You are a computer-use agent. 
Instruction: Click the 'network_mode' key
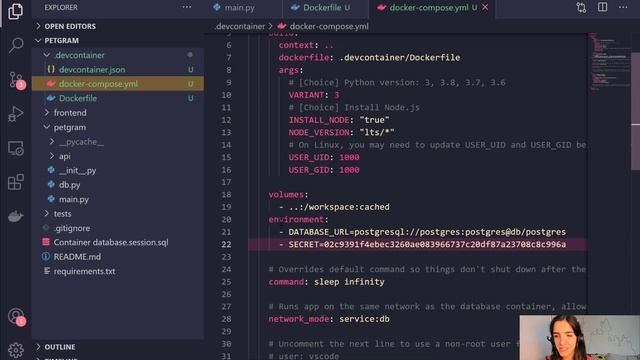(298, 319)
